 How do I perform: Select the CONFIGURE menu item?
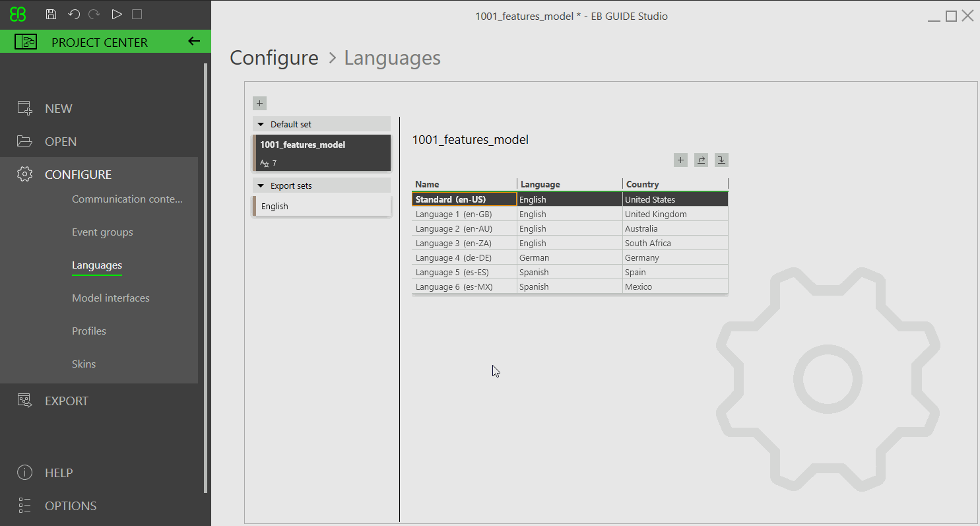coord(78,174)
